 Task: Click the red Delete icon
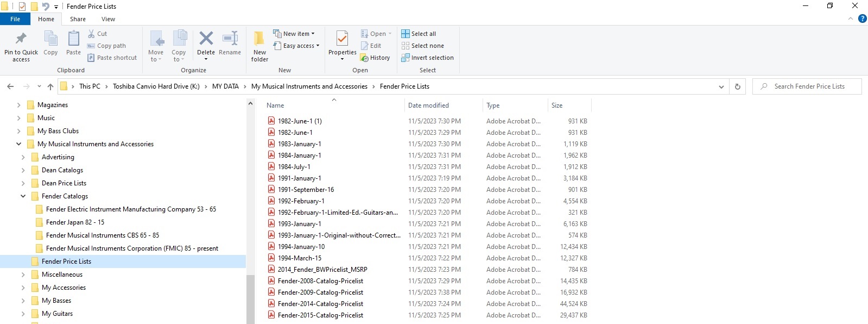coord(206,39)
